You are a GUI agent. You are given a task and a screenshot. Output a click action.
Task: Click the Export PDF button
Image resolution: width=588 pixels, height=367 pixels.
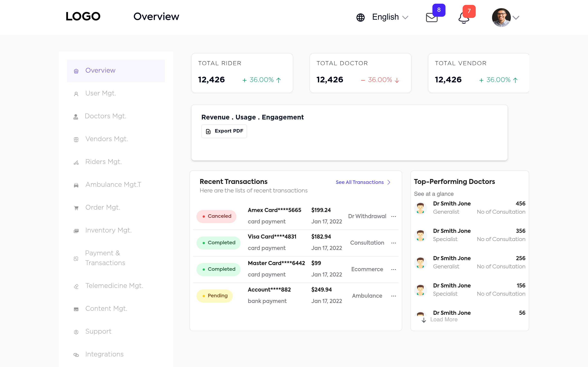[x=224, y=131]
